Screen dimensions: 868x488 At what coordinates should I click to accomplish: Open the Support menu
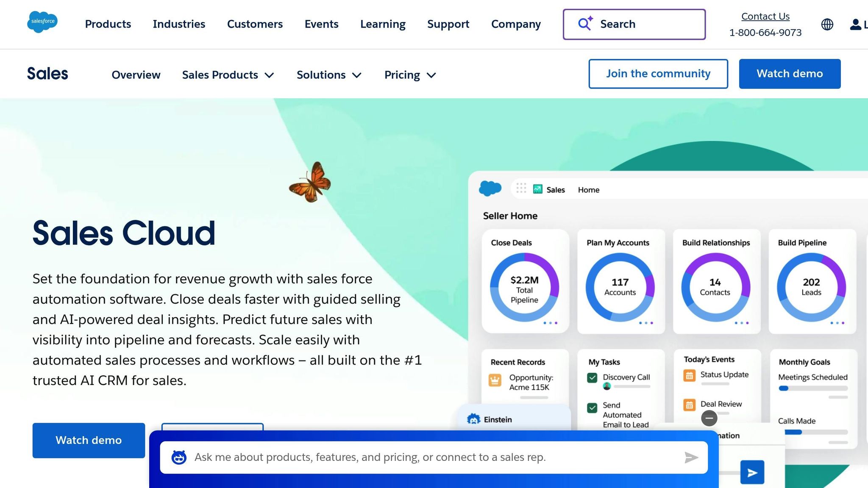pyautogui.click(x=448, y=24)
